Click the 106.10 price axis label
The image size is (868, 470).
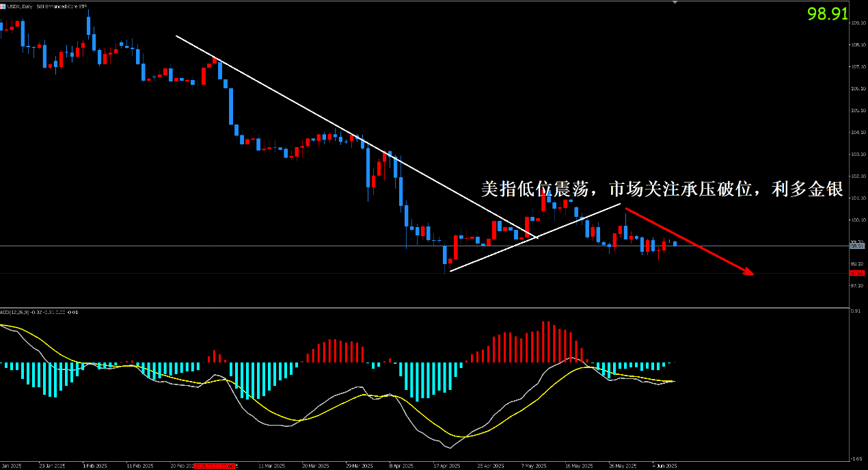tap(858, 88)
